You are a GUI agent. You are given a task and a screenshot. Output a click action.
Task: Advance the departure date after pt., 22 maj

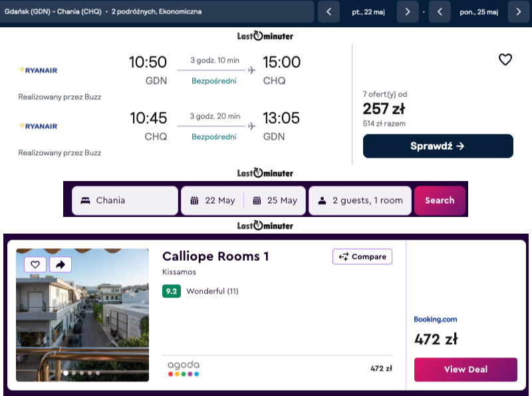(x=408, y=12)
